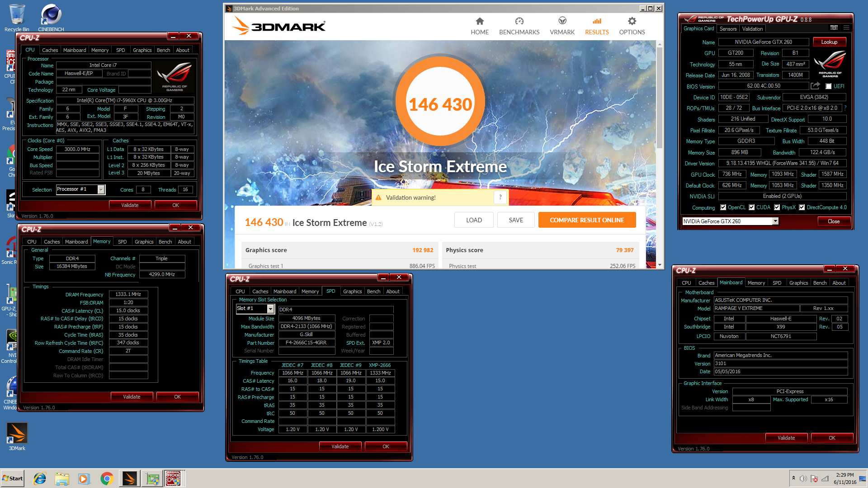Screen dimensions: 868x488
Task: Open Windows Explorer from the taskbar
Action: click(x=62, y=479)
